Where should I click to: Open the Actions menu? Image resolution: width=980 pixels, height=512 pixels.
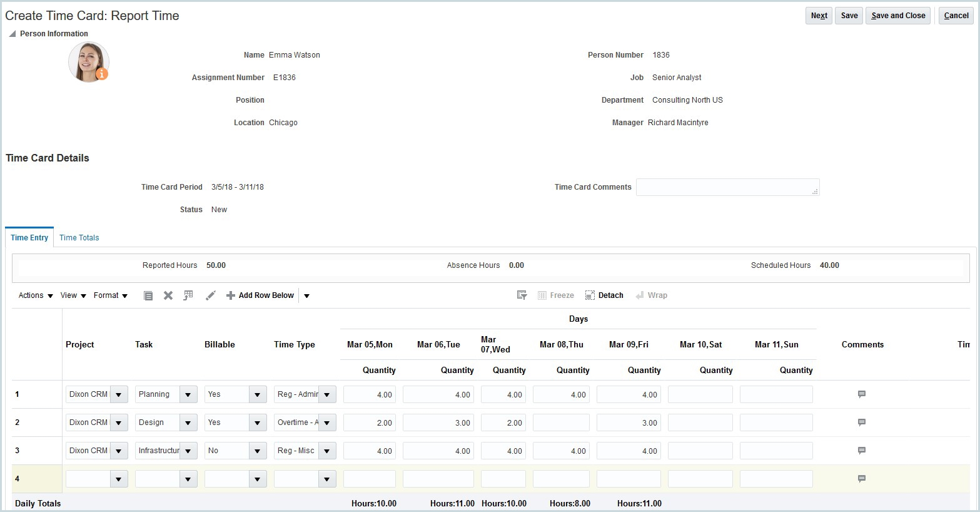click(34, 295)
